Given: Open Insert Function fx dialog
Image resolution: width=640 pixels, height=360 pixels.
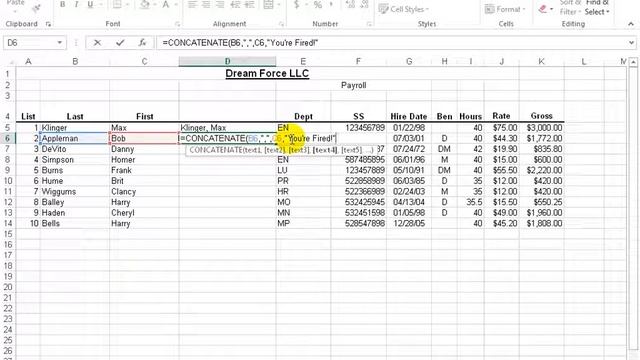Looking at the screenshot, I should point(142,42).
